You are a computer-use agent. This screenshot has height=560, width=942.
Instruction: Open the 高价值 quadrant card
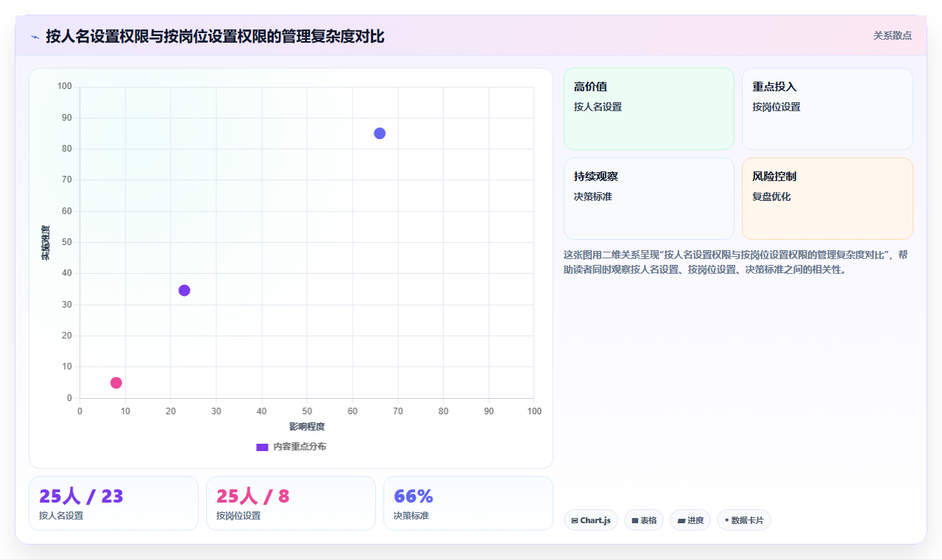(x=649, y=109)
